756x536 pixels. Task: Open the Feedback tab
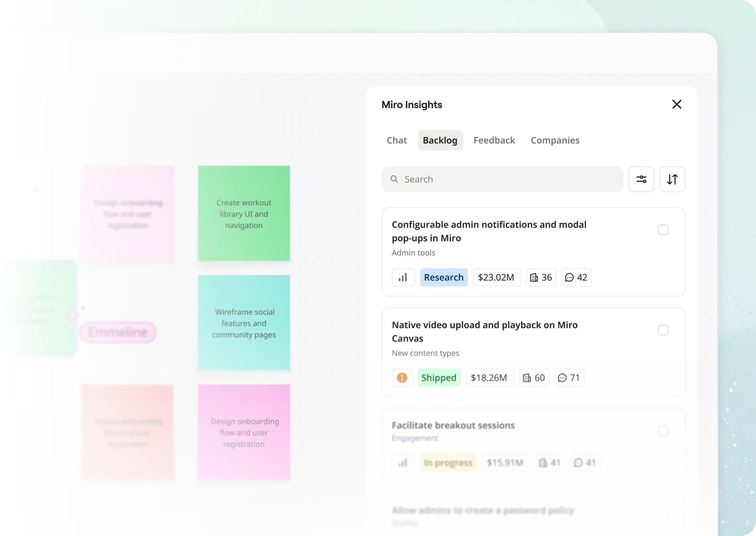(x=494, y=141)
